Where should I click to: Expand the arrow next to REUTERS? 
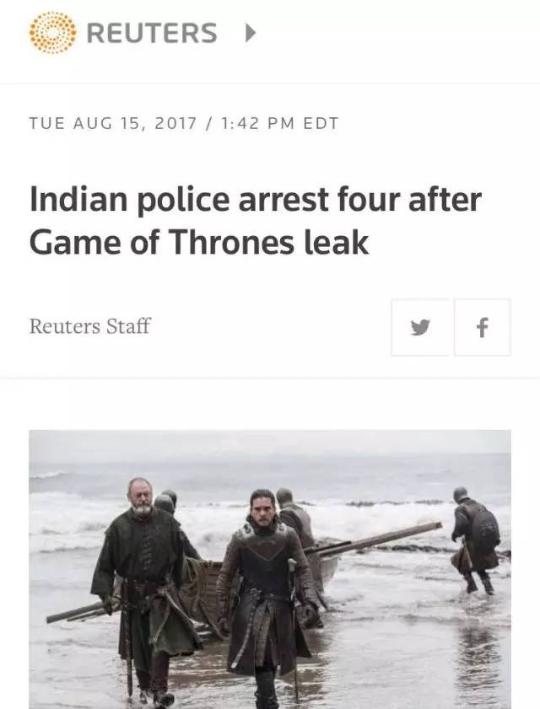[x=250, y=33]
